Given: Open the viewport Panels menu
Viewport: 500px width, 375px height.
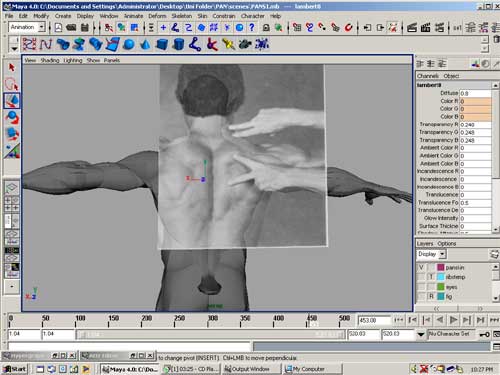Looking at the screenshot, I should coord(112,60).
